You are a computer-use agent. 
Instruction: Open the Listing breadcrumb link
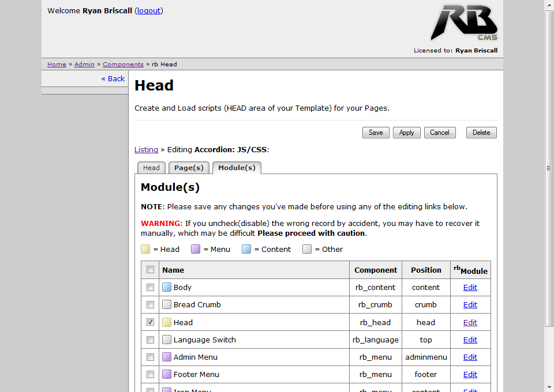point(146,149)
